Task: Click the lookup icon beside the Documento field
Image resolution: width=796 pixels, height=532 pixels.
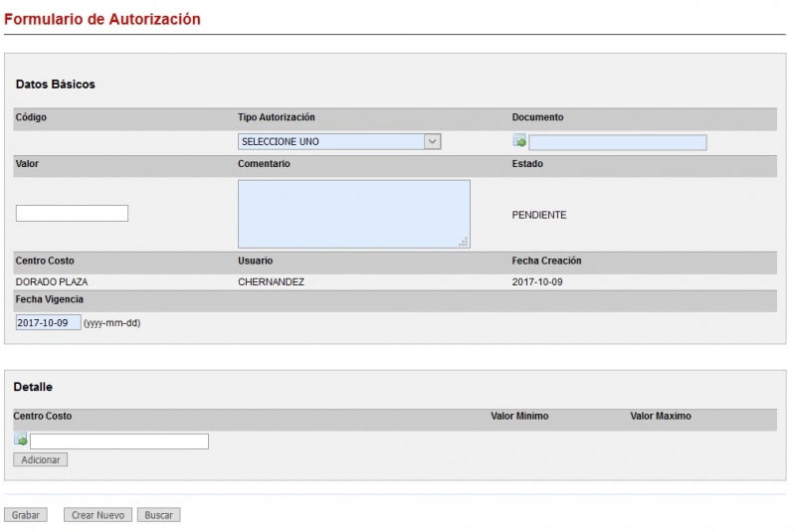Action: [x=519, y=142]
